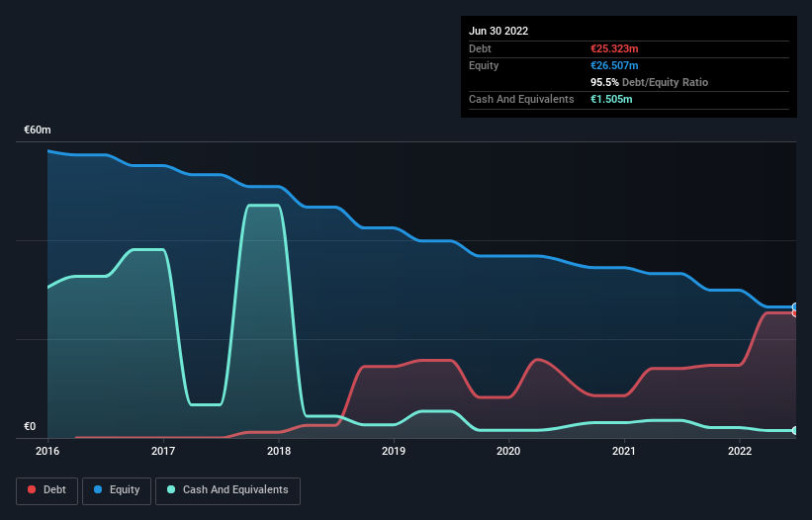Click the €60m y-axis label

tap(38, 130)
